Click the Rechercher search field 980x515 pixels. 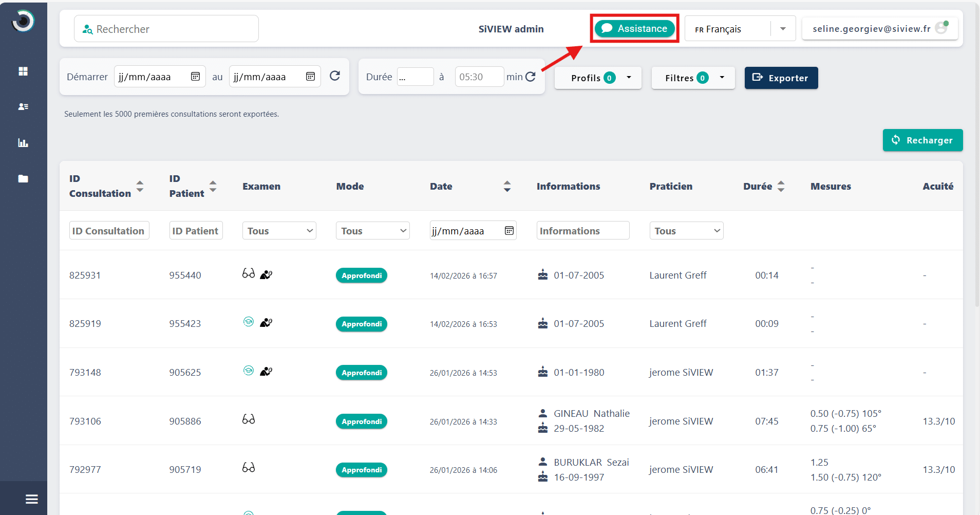click(166, 29)
